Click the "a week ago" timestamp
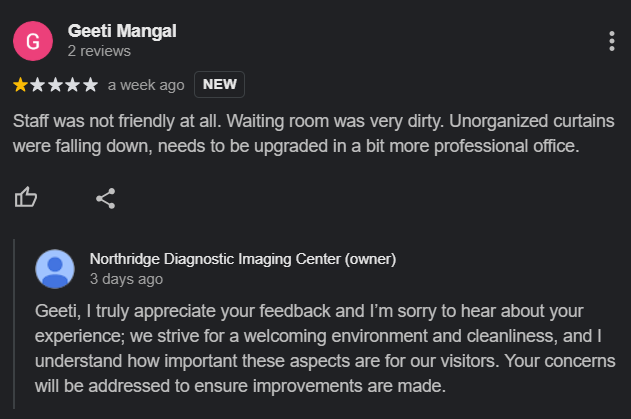Screen dimensions: 631x419 (x=146, y=85)
